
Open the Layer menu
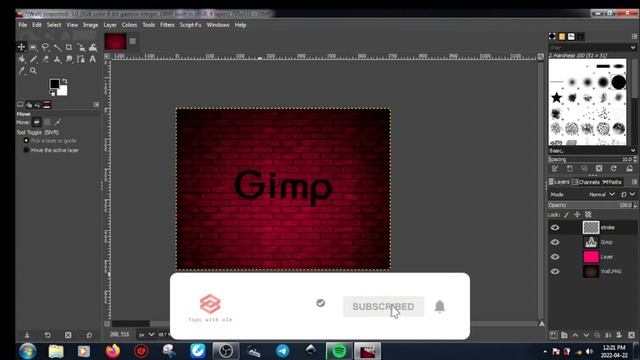pyautogui.click(x=110, y=25)
